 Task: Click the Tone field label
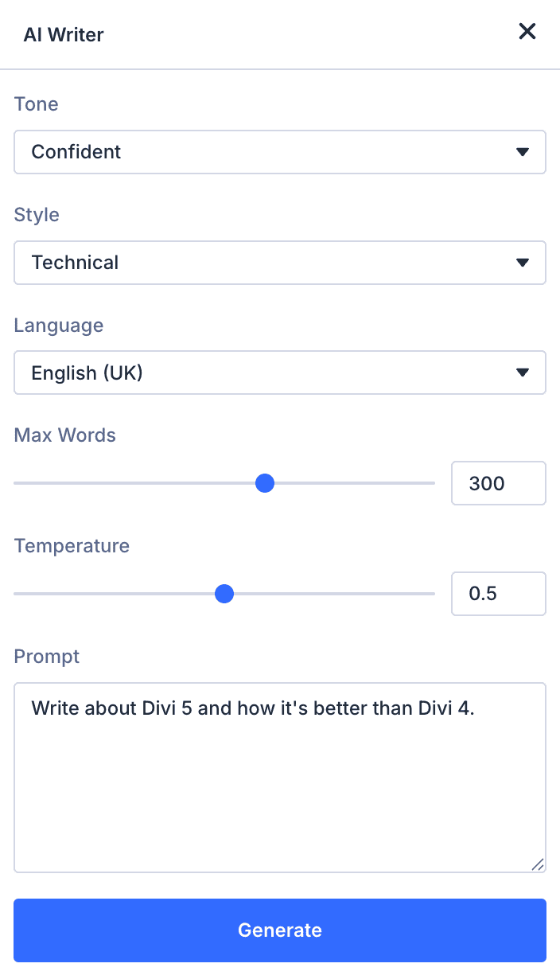(x=37, y=104)
